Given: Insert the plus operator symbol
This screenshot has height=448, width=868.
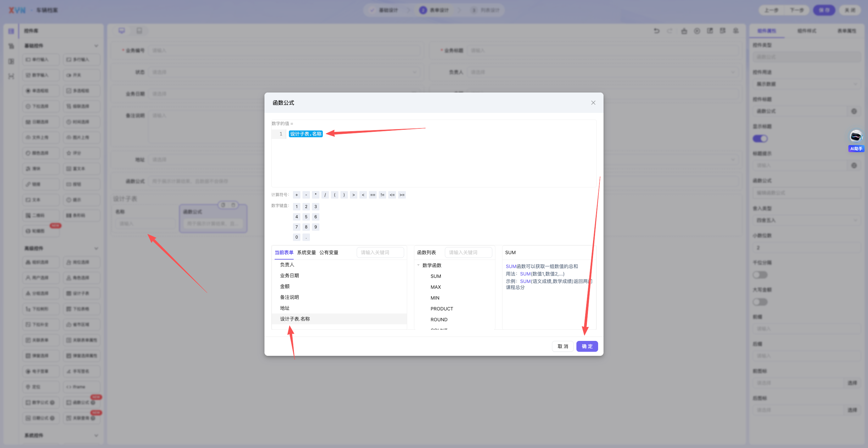Looking at the screenshot, I should (297, 195).
